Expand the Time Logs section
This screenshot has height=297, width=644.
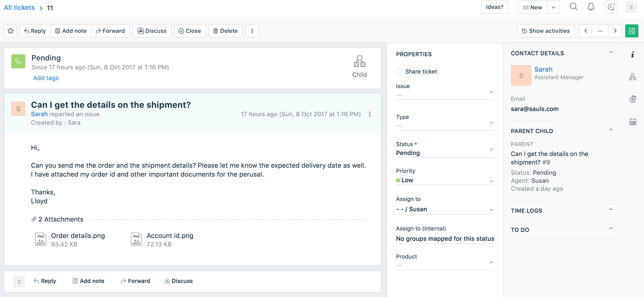coord(611,210)
